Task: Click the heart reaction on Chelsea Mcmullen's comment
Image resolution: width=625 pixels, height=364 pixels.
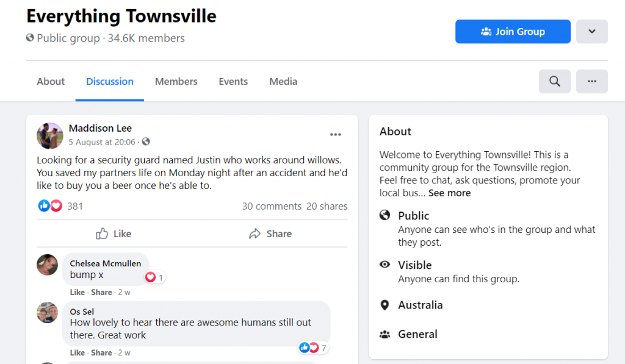Action: [x=151, y=277]
